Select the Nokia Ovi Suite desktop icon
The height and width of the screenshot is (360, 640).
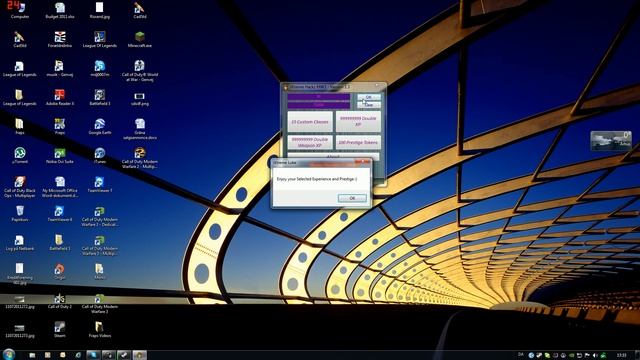(x=60, y=156)
